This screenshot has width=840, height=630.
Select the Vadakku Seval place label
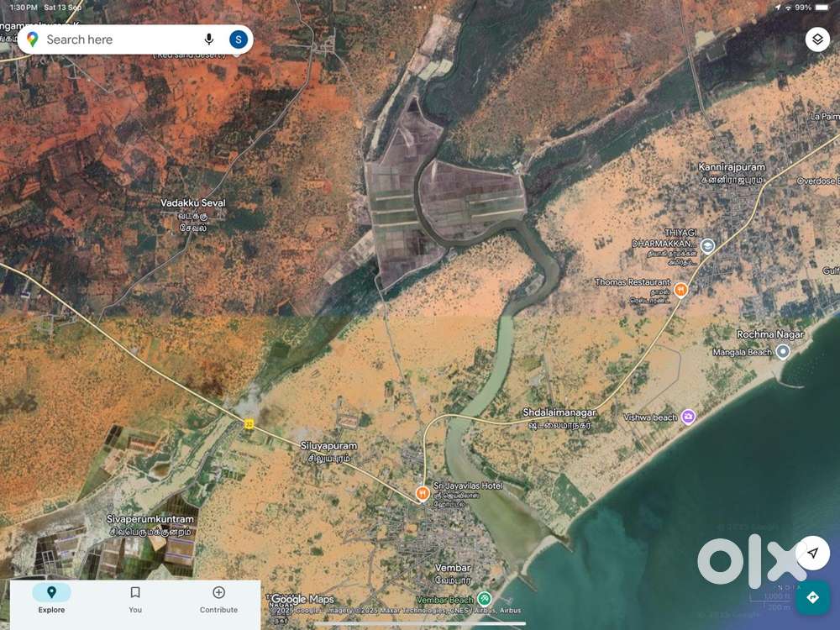pos(193,203)
